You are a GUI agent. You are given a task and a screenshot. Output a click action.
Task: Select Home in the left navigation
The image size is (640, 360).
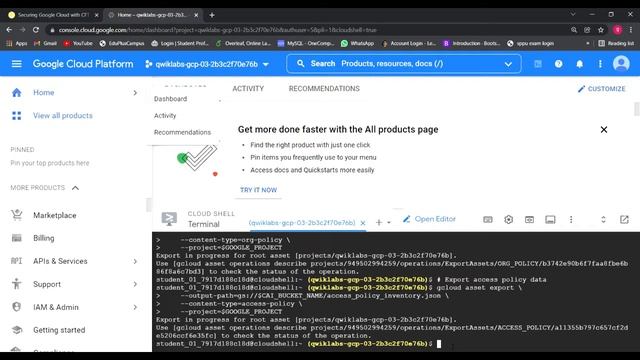pyautogui.click(x=44, y=93)
